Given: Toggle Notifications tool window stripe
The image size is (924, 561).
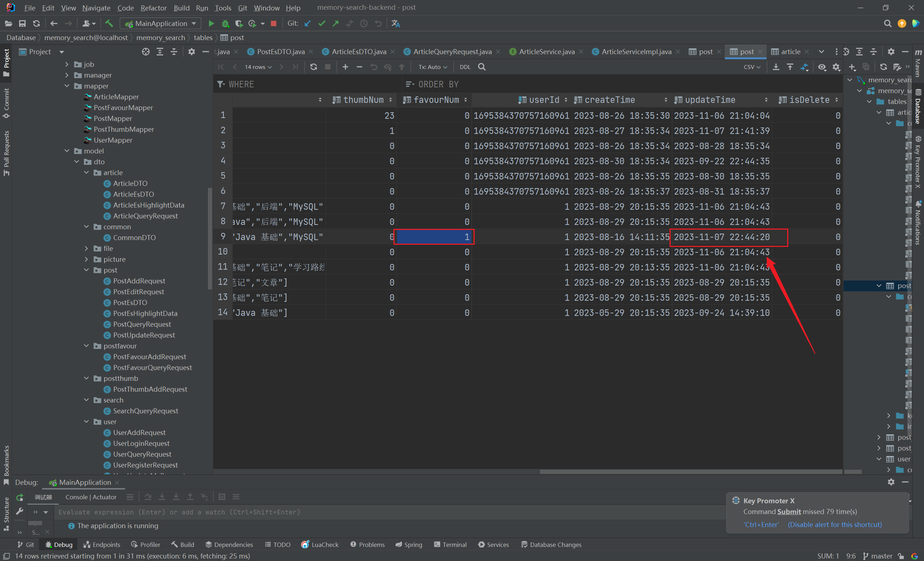Looking at the screenshot, I should click(x=918, y=223).
